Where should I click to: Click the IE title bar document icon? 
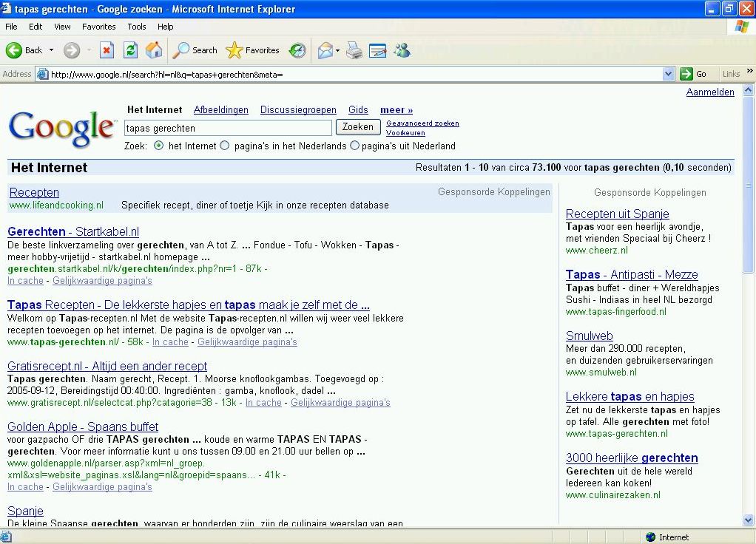[x=6, y=9]
